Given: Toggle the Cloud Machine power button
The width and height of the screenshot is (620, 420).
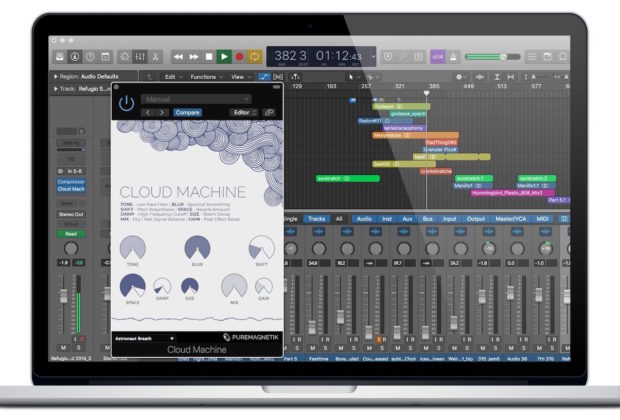Looking at the screenshot, I should [x=127, y=104].
